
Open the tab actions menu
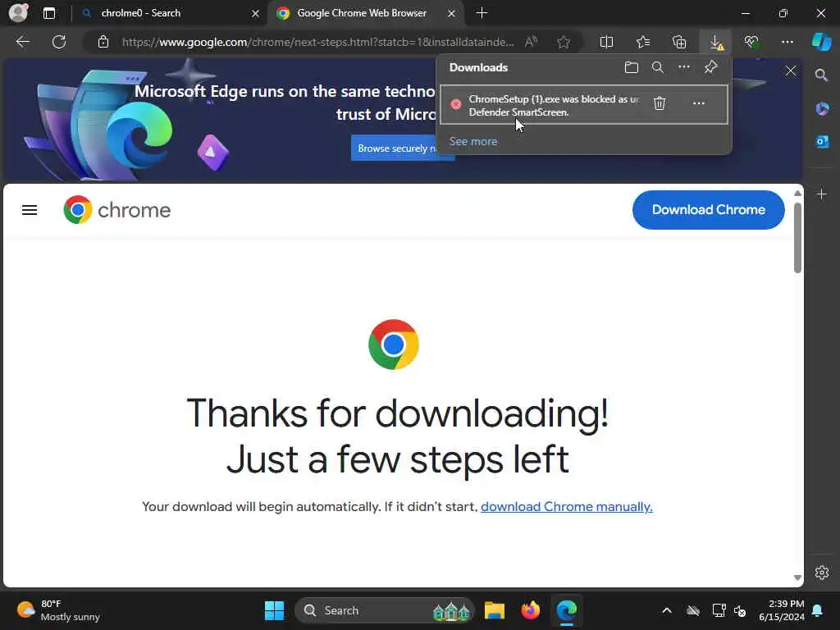pyautogui.click(x=49, y=13)
